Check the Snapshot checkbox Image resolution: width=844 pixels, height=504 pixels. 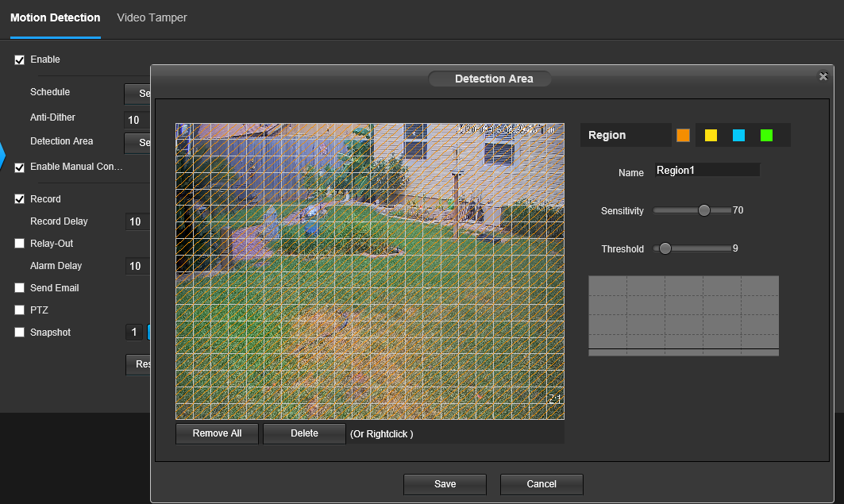point(19,333)
